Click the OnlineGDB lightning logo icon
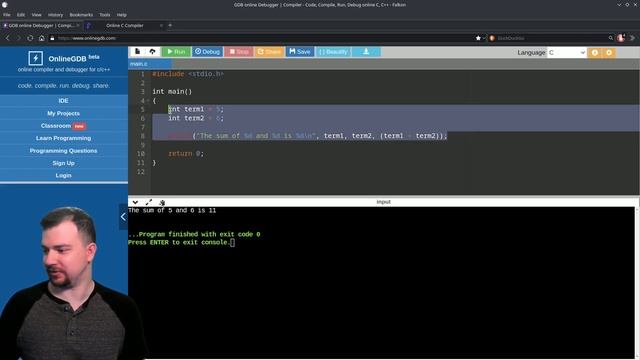640x360 pixels. (x=36, y=58)
